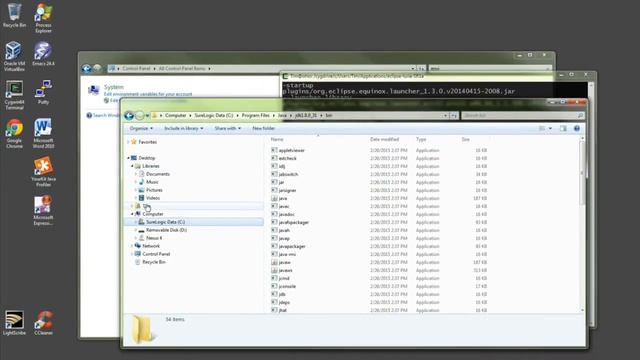
Task: Collapse the Computer tree node
Action: pyautogui.click(x=132, y=214)
